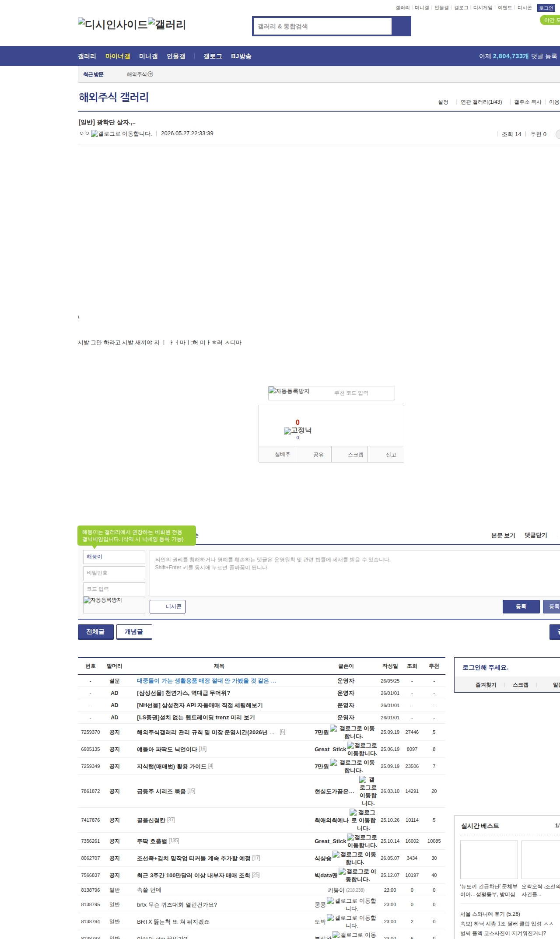
Task: Click 스크랩 tab in the login box
Action: [520, 685]
